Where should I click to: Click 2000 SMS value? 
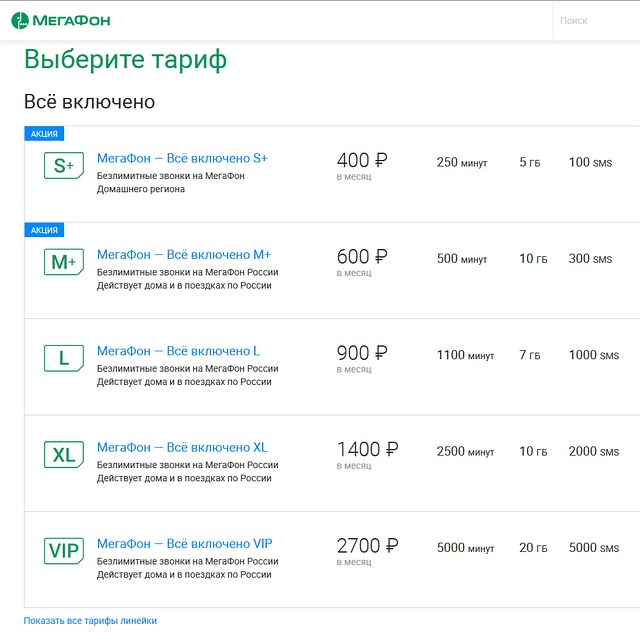pos(594,452)
